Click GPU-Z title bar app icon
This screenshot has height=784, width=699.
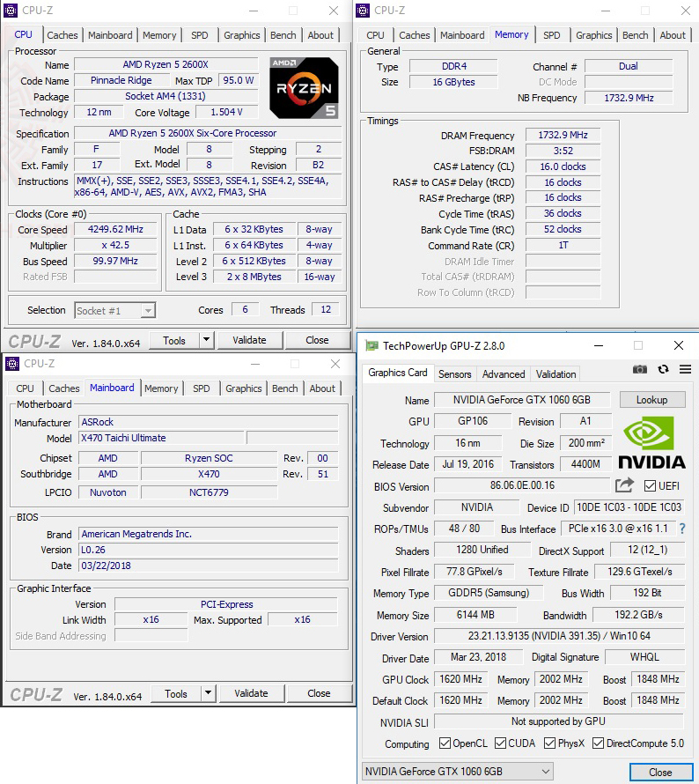click(x=372, y=345)
